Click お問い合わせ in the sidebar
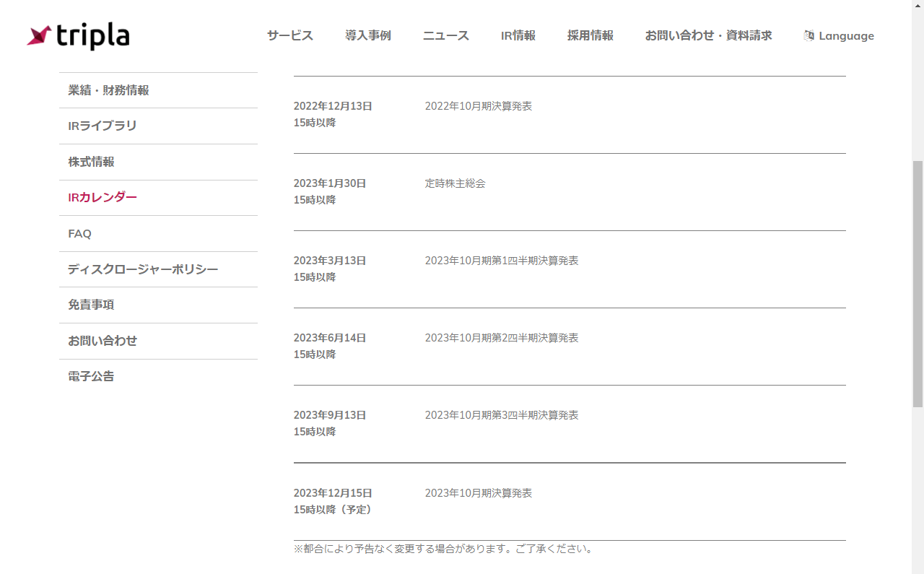The width and height of the screenshot is (924, 574). (x=101, y=340)
